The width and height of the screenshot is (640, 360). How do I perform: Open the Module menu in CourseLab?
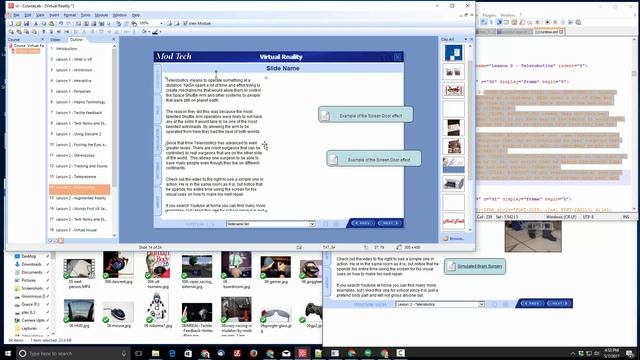(x=101, y=15)
